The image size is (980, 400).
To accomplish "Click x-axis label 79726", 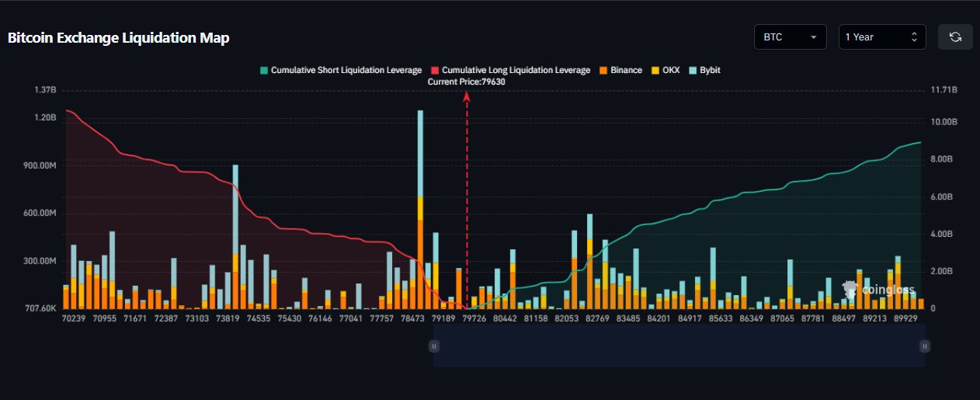I will click(474, 318).
